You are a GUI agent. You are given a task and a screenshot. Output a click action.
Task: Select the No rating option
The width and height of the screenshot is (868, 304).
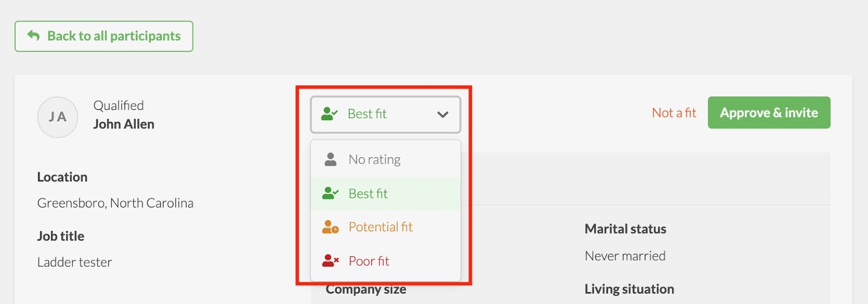[374, 159]
